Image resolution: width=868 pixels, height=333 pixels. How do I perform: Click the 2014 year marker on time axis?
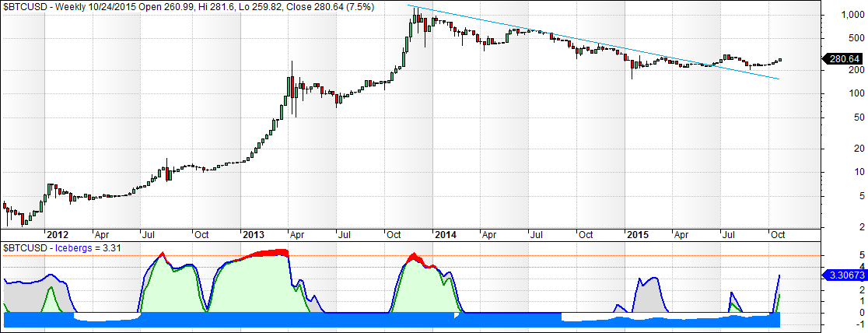(446, 233)
